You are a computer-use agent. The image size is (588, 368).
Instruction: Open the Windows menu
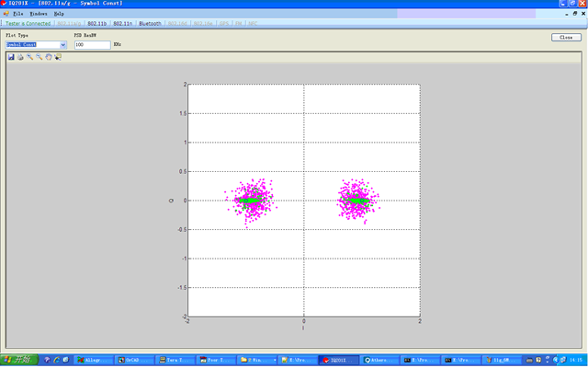[x=39, y=14]
